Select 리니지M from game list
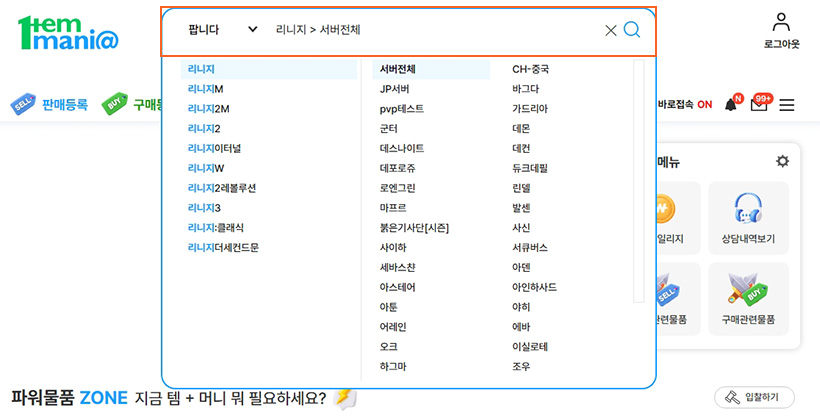The width and height of the screenshot is (820, 418). (205, 89)
